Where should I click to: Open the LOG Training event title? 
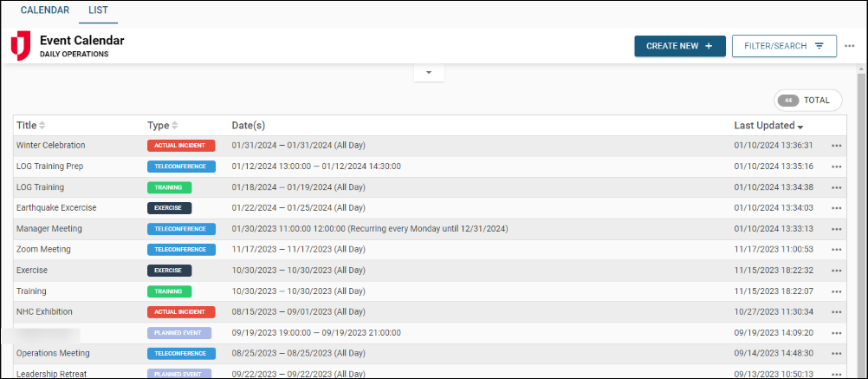tap(40, 187)
